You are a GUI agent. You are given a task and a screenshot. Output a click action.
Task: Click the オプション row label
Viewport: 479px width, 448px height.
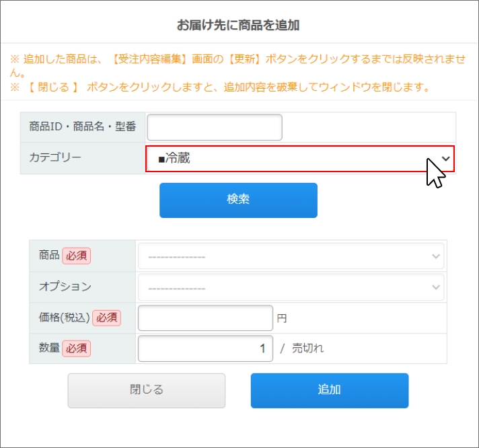pyautogui.click(x=65, y=287)
